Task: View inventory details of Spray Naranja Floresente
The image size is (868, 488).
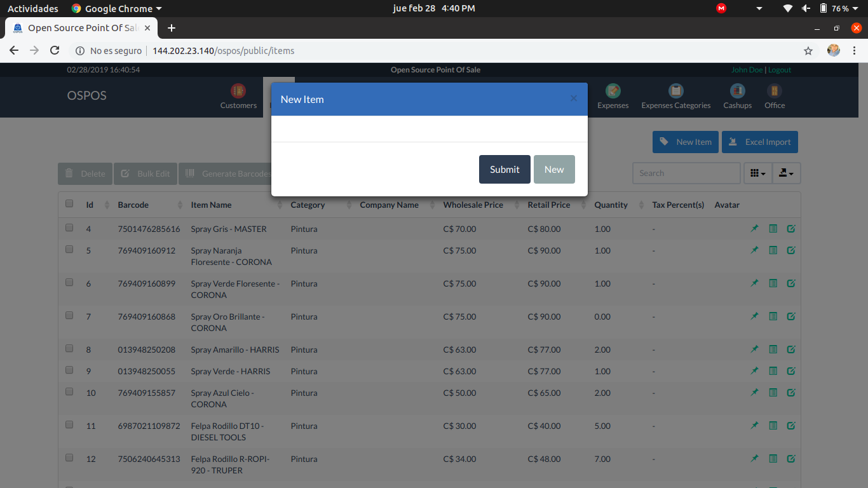Action: [773, 249]
